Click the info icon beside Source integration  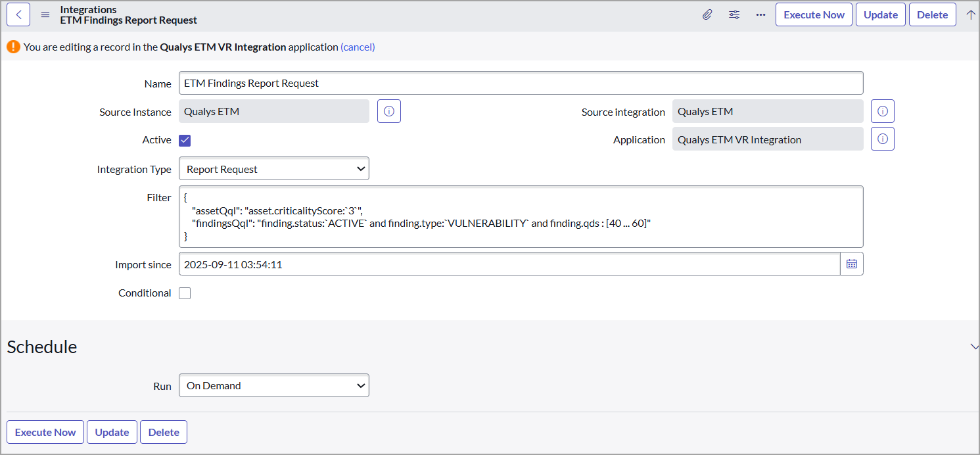click(882, 110)
